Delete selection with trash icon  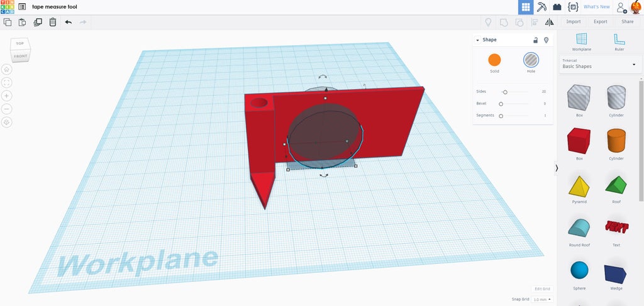click(53, 22)
